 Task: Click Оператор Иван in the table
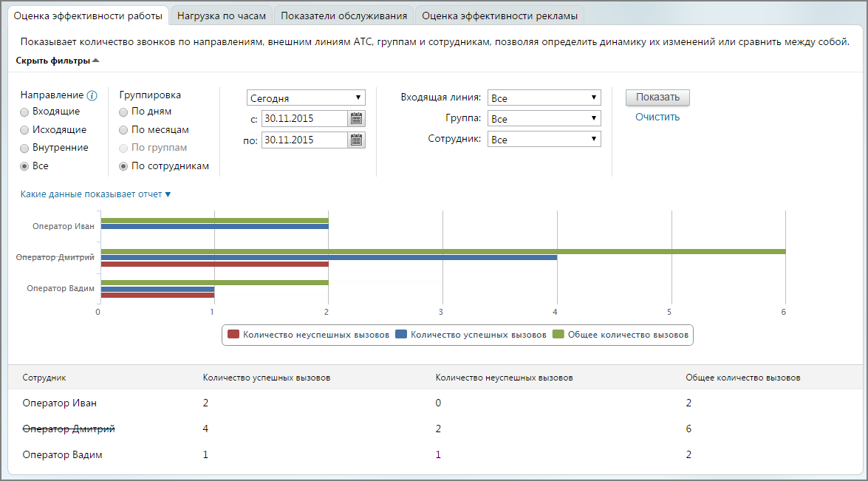60,403
